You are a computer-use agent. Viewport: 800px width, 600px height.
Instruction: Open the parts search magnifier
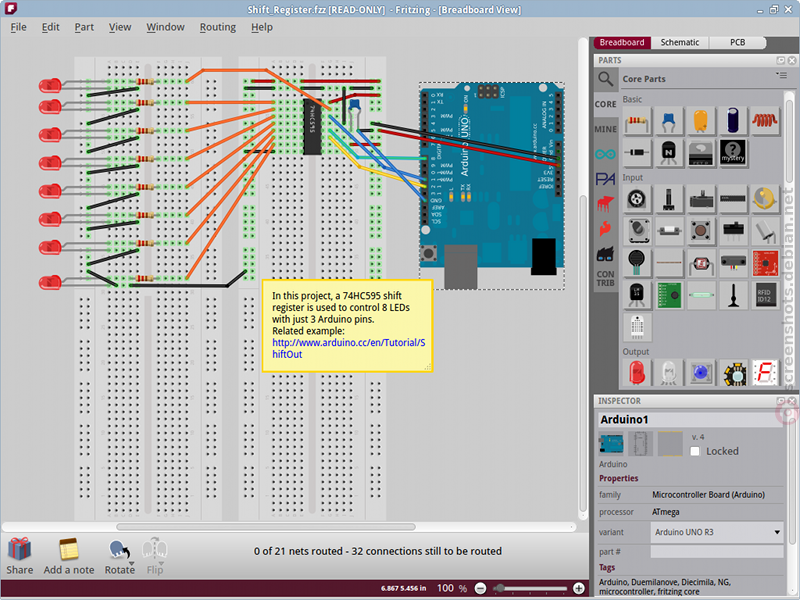[x=605, y=79]
